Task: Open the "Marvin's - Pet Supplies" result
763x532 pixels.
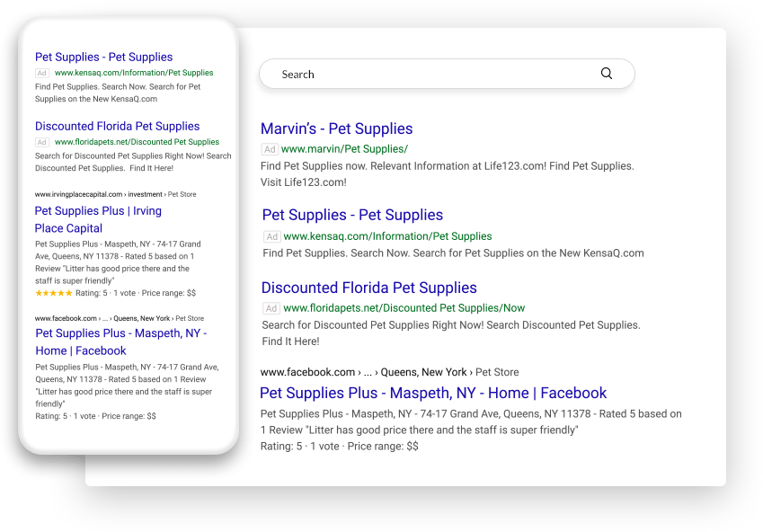Action: point(336,129)
